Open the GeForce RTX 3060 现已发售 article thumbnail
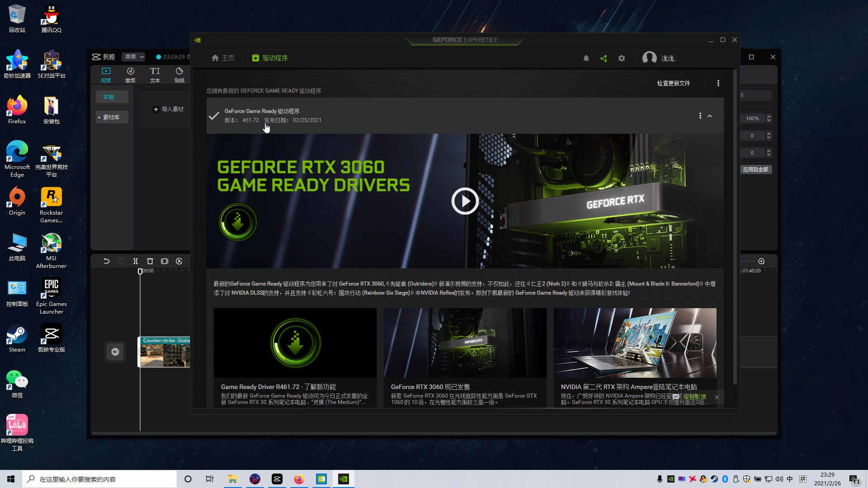 tap(465, 343)
